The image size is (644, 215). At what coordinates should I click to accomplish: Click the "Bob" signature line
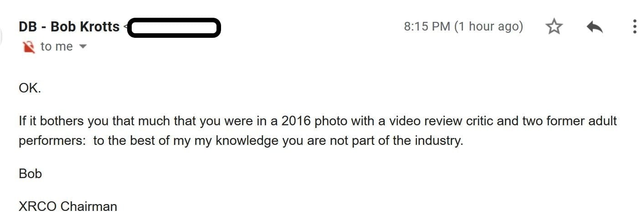pos(30,174)
